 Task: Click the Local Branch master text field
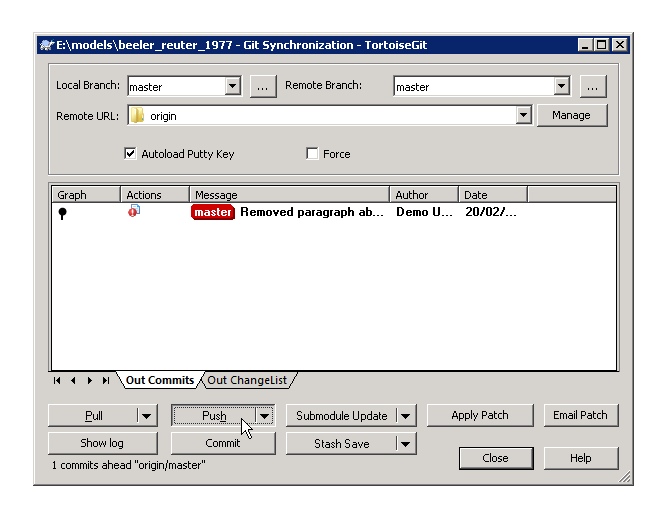[x=177, y=87]
